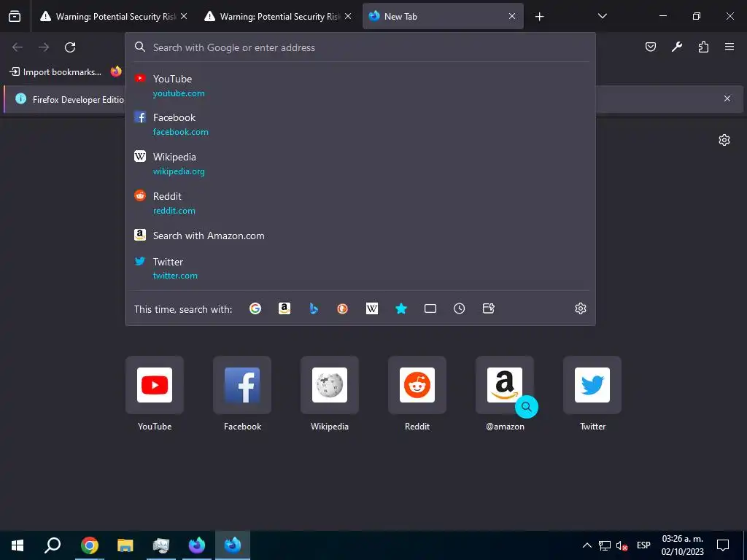Image resolution: width=747 pixels, height=560 pixels.
Task: Expand the list all tabs chevron
Action: [602, 16]
